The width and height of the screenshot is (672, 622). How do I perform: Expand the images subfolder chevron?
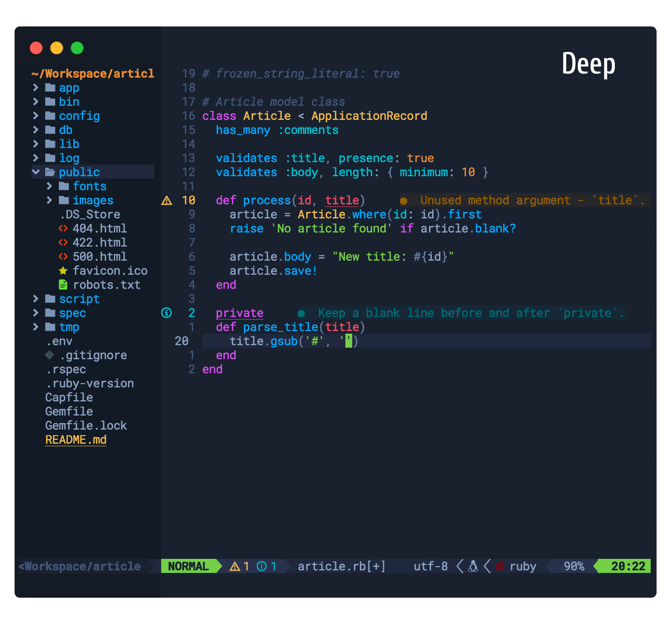(49, 200)
